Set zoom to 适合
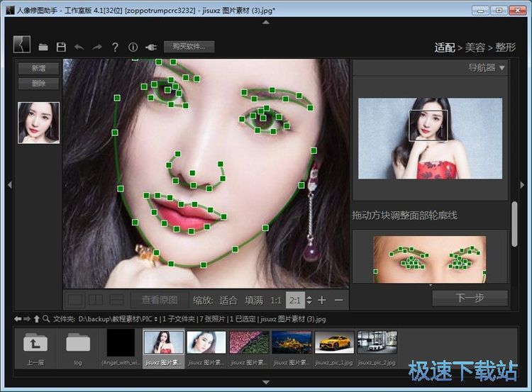The image size is (532, 392). [x=228, y=300]
